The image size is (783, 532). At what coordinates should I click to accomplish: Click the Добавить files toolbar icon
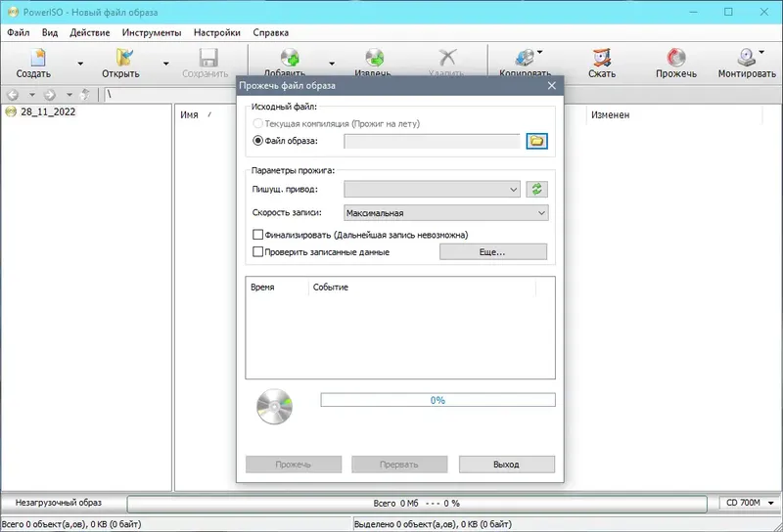pyautogui.click(x=289, y=58)
